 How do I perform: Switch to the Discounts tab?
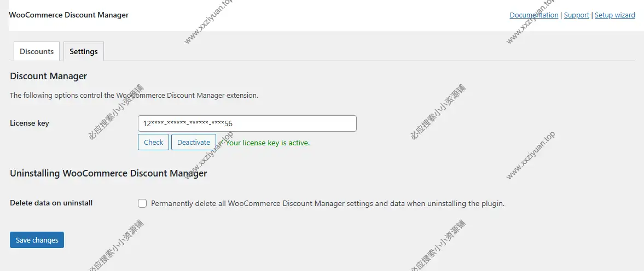coord(37,51)
